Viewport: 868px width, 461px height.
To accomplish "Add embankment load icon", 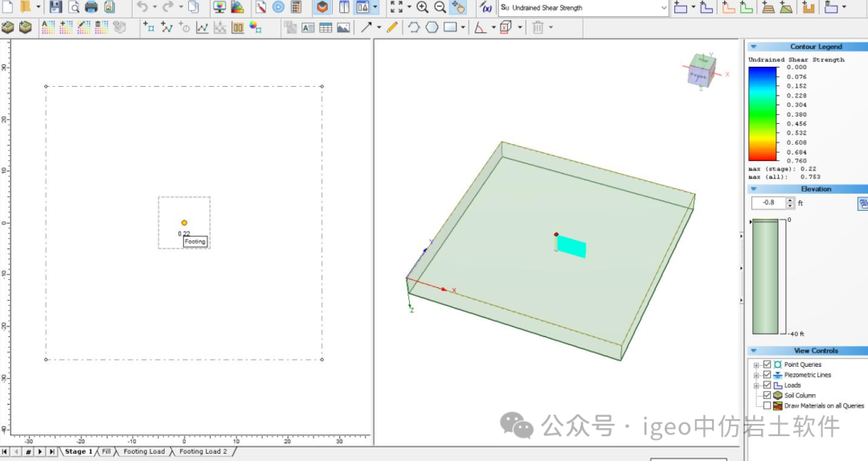I will pos(768,7).
